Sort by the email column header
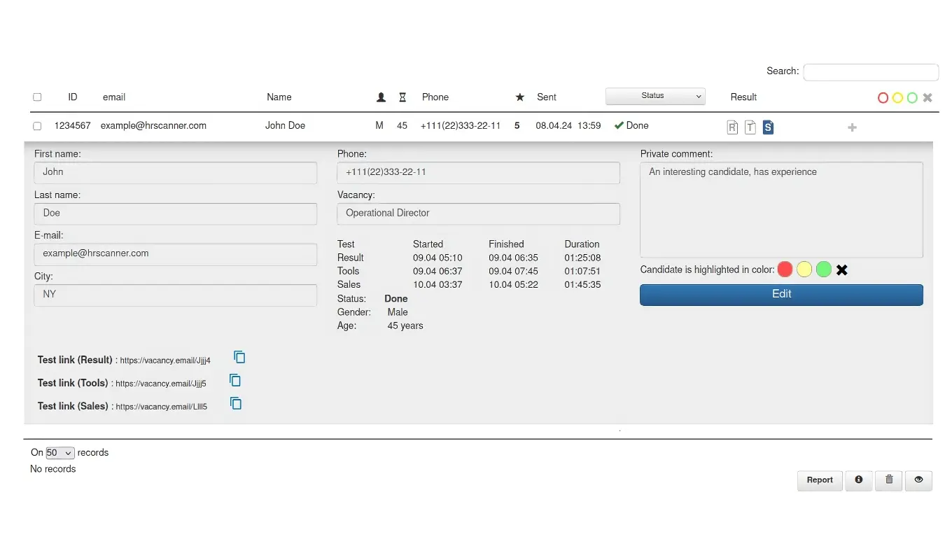The height and width of the screenshot is (560, 952). tap(114, 97)
